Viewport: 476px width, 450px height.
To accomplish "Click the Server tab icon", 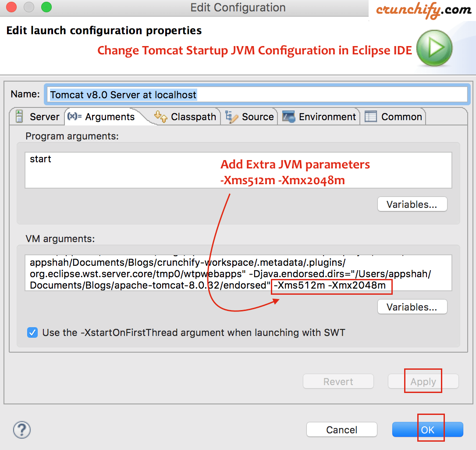I will coord(19,116).
